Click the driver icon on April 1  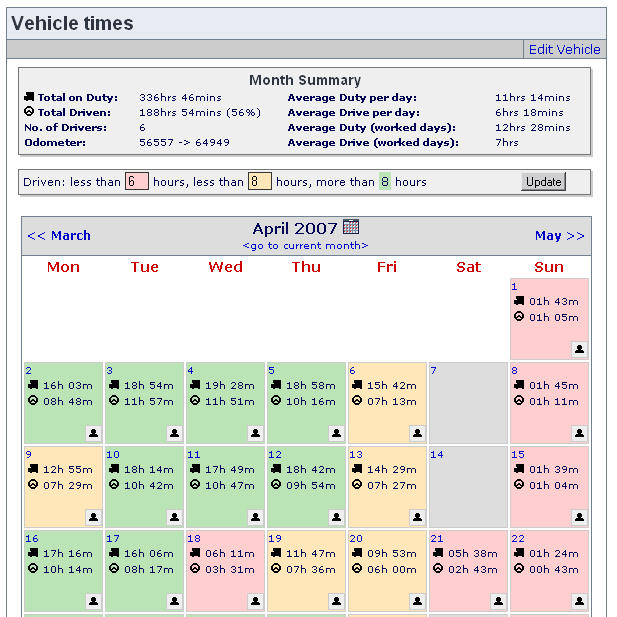tap(580, 349)
